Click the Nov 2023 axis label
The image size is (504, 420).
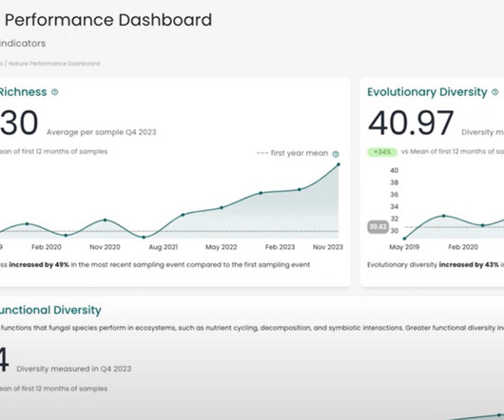coord(328,247)
